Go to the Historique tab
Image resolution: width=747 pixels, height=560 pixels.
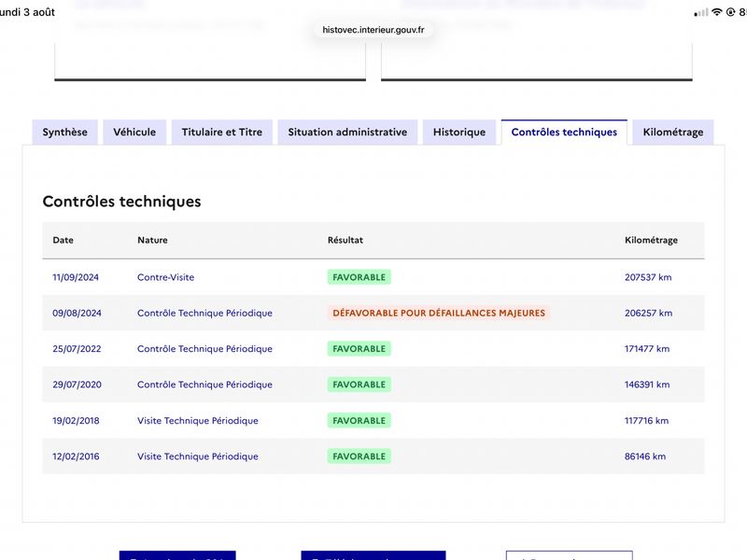click(459, 132)
